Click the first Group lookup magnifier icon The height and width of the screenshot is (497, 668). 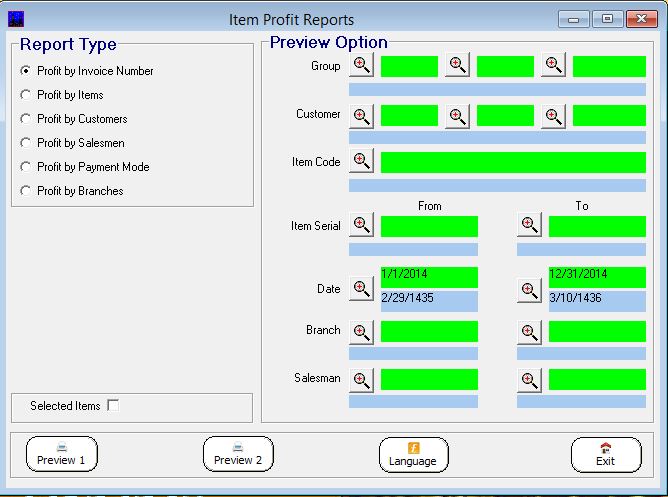[x=361, y=66]
